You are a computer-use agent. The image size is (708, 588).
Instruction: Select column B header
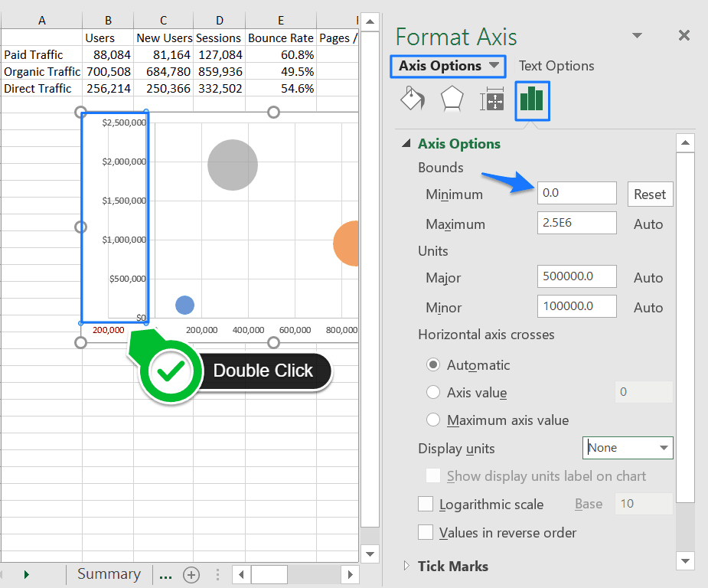click(x=108, y=21)
